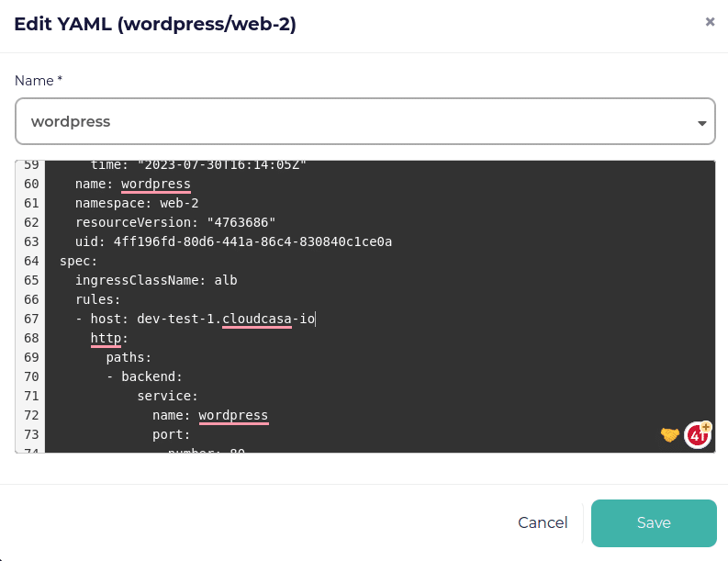Click the 'name: wordpress' text on line 60
This screenshot has width=728, height=561.
[x=133, y=185]
